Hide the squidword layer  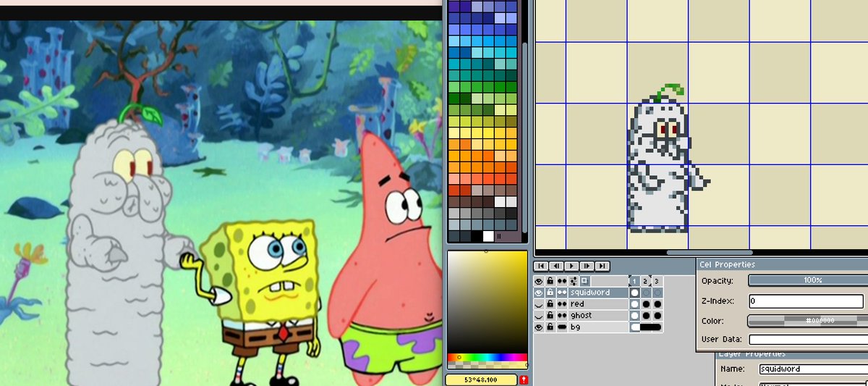(539, 293)
